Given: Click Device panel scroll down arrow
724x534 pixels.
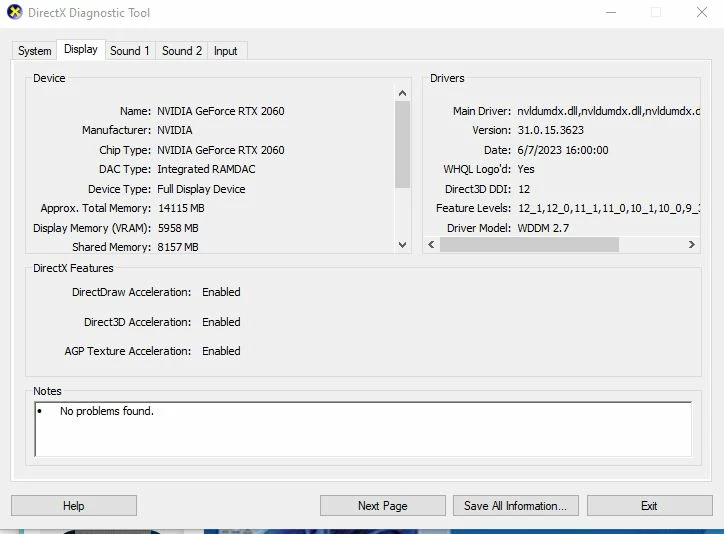Looking at the screenshot, I should pos(403,245).
